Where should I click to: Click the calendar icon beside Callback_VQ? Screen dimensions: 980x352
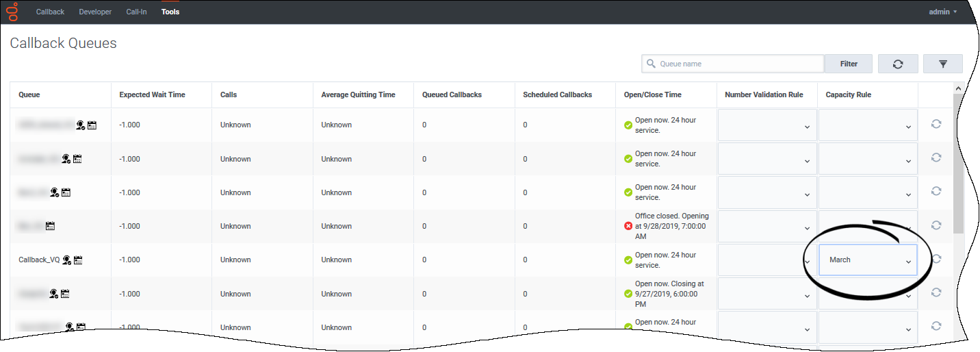pos(78,260)
